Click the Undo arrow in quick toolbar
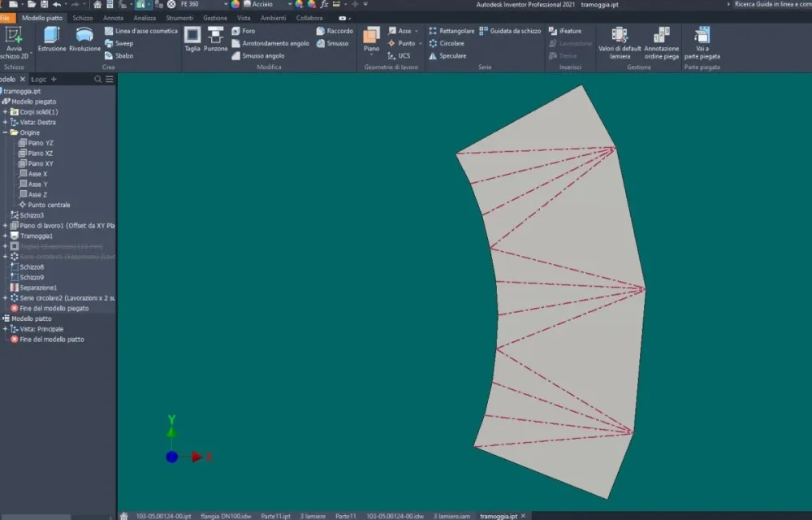The height and width of the screenshot is (520, 812). [x=57, y=4]
